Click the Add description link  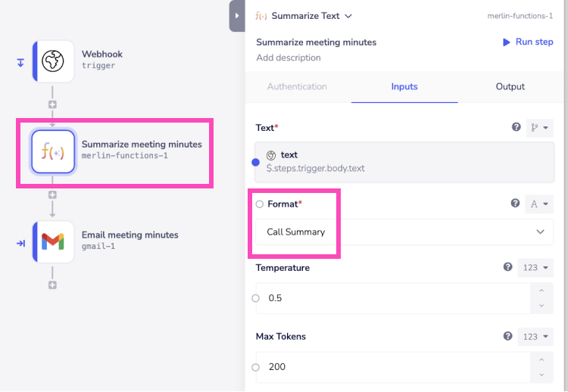(288, 58)
